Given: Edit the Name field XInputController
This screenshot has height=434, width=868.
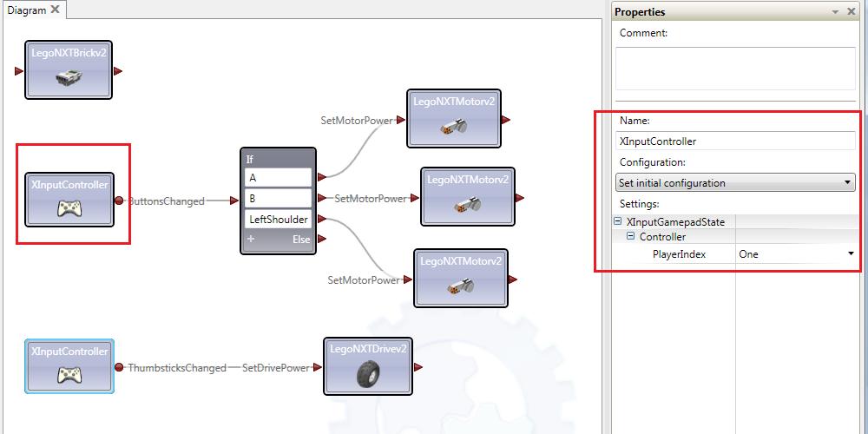Looking at the screenshot, I should pos(735,141).
